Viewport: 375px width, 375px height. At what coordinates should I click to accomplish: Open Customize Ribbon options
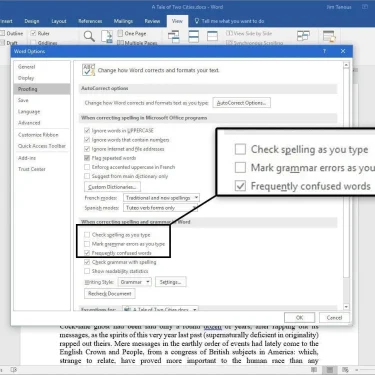tap(42, 135)
